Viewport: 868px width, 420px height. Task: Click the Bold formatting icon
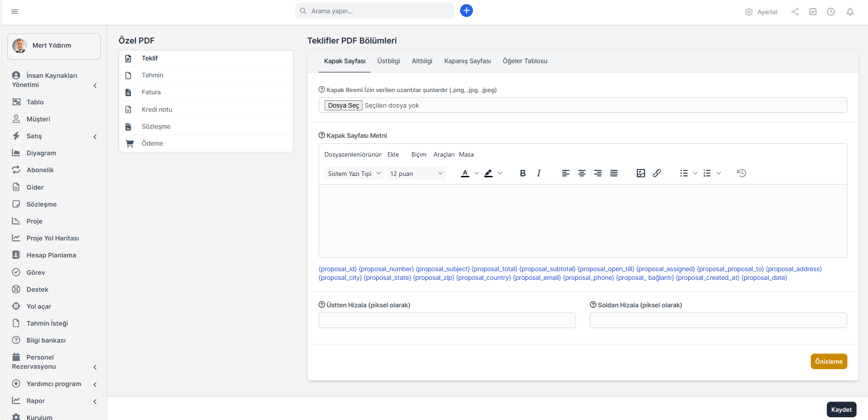522,173
